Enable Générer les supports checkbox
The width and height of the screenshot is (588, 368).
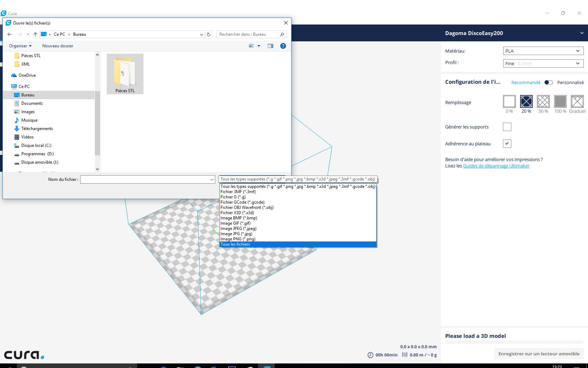click(x=507, y=127)
